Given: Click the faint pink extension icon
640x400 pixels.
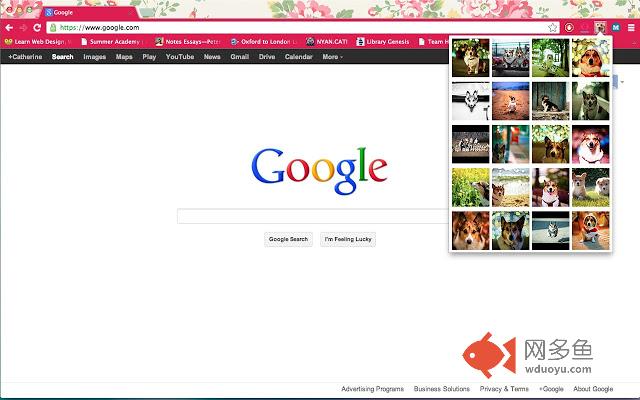Looking at the screenshot, I should click(x=584, y=27).
